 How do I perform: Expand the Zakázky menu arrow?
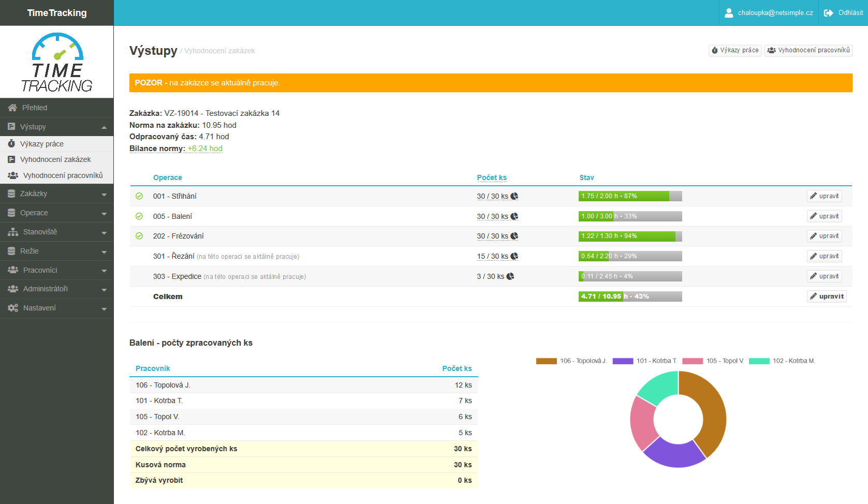104,195
